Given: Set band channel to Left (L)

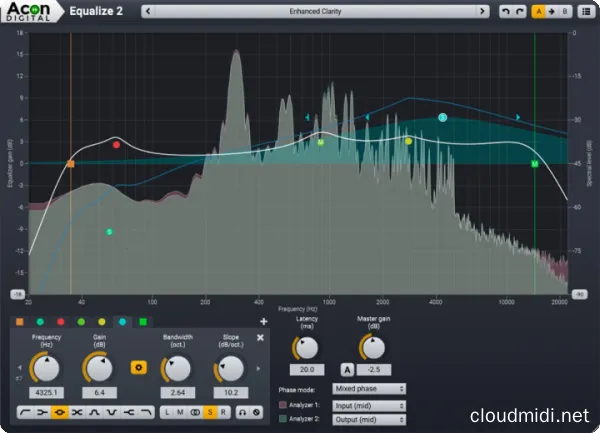Looking at the screenshot, I should [167, 412].
